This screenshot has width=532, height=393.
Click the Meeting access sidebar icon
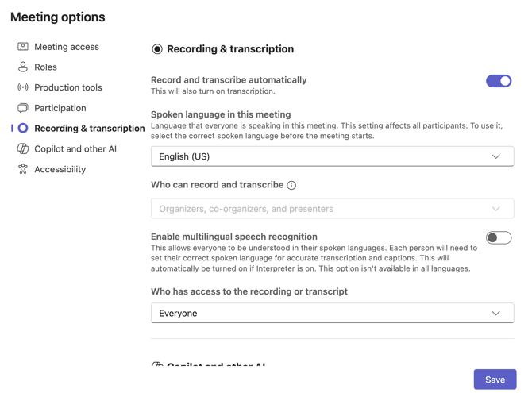coord(23,47)
